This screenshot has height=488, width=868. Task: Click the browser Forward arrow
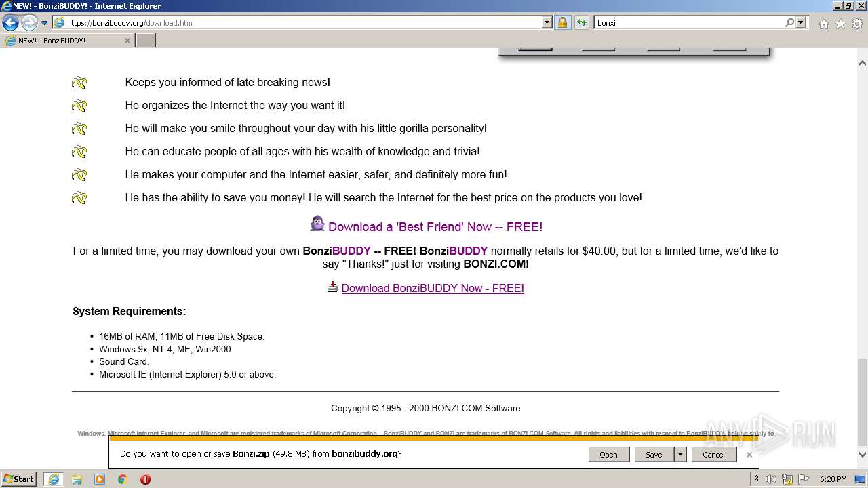click(29, 23)
